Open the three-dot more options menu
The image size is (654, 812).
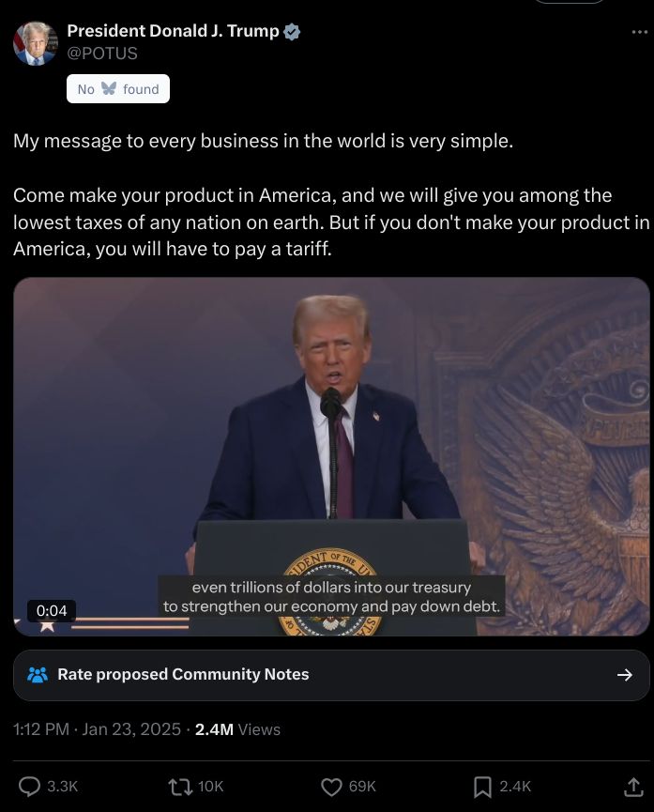coord(640,32)
